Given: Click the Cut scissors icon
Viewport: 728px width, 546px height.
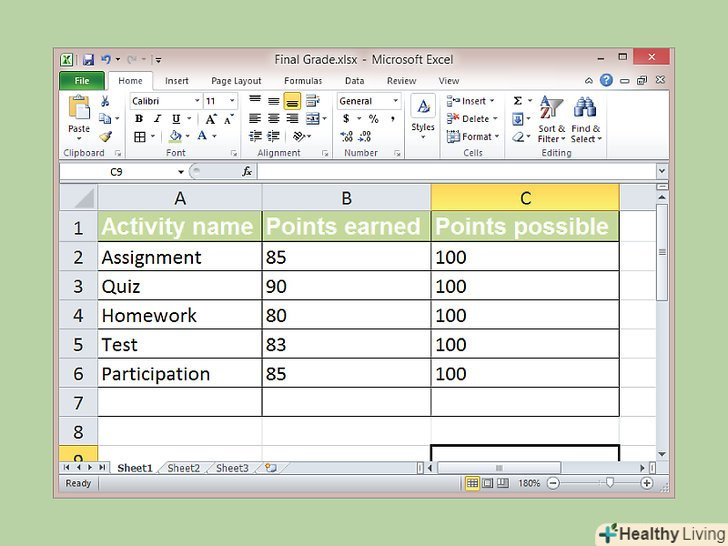Looking at the screenshot, I should 105,101.
